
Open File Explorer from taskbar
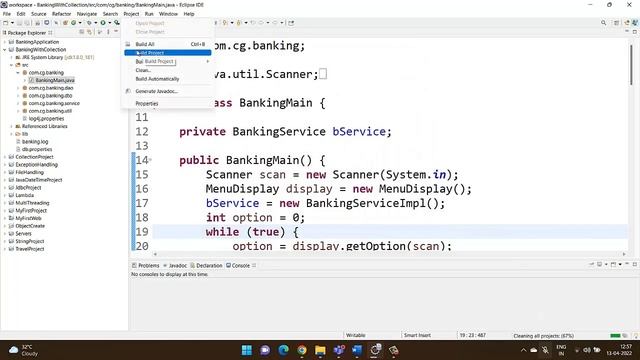coord(320,350)
